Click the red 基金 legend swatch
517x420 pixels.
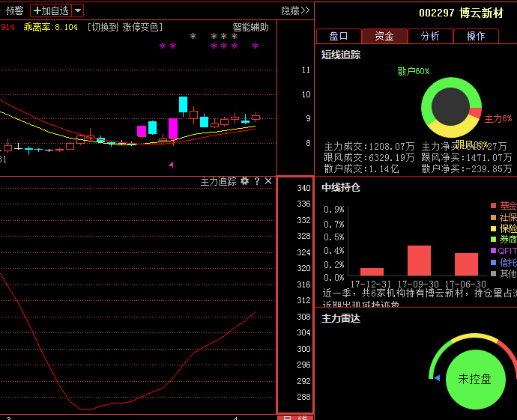point(493,206)
